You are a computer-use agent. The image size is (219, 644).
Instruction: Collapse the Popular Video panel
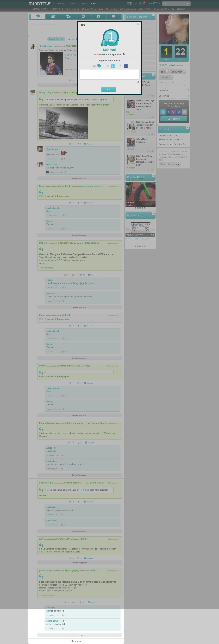click(x=153, y=214)
